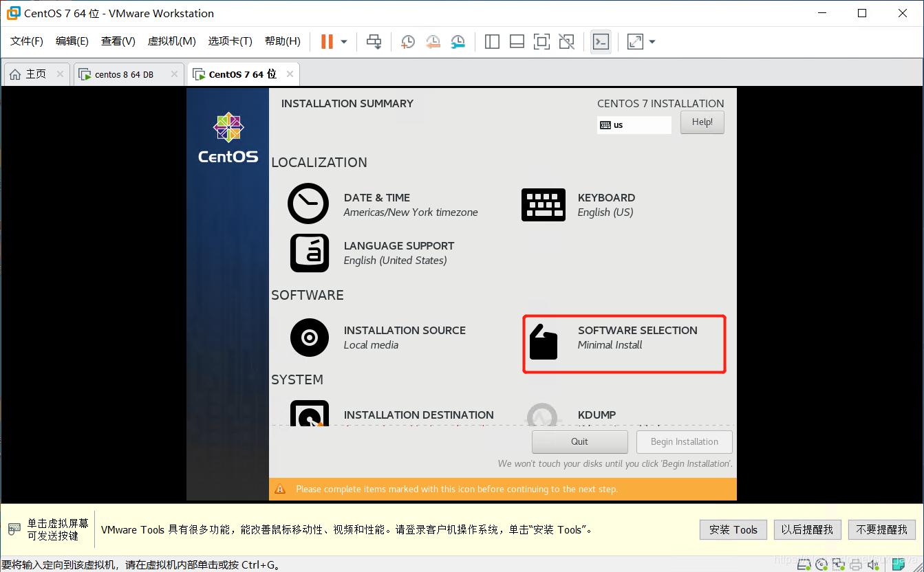
Task: Click the sound card status icon
Action: click(x=873, y=564)
